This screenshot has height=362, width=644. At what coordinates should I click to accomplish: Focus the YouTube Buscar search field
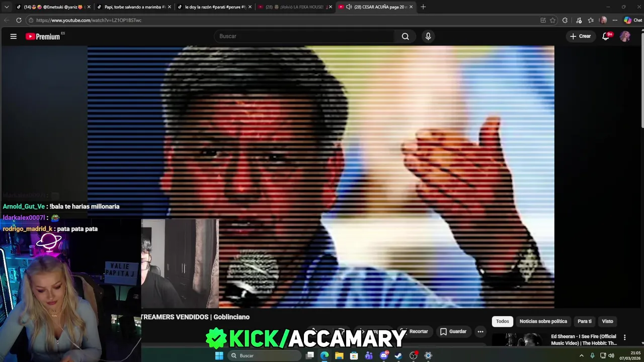coord(304,36)
